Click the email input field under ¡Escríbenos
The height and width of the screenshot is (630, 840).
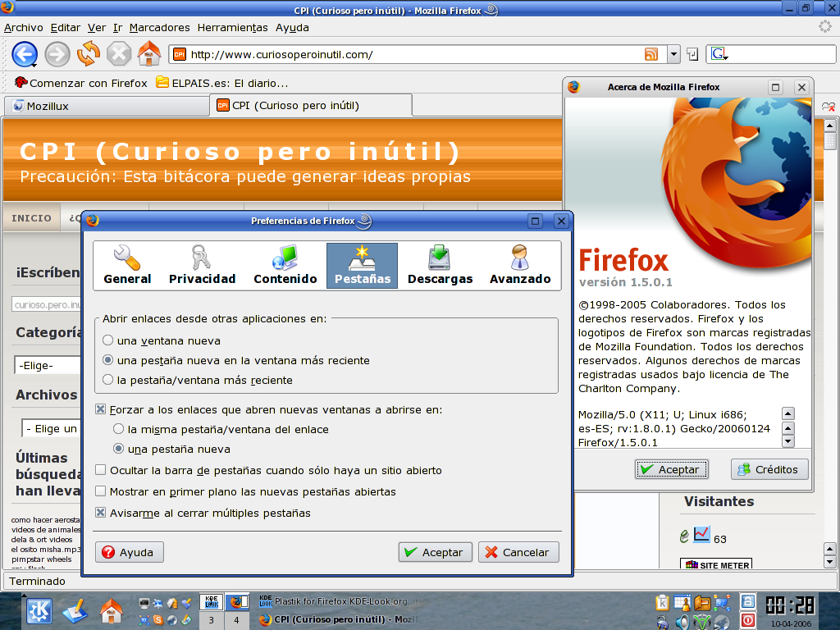(46, 304)
